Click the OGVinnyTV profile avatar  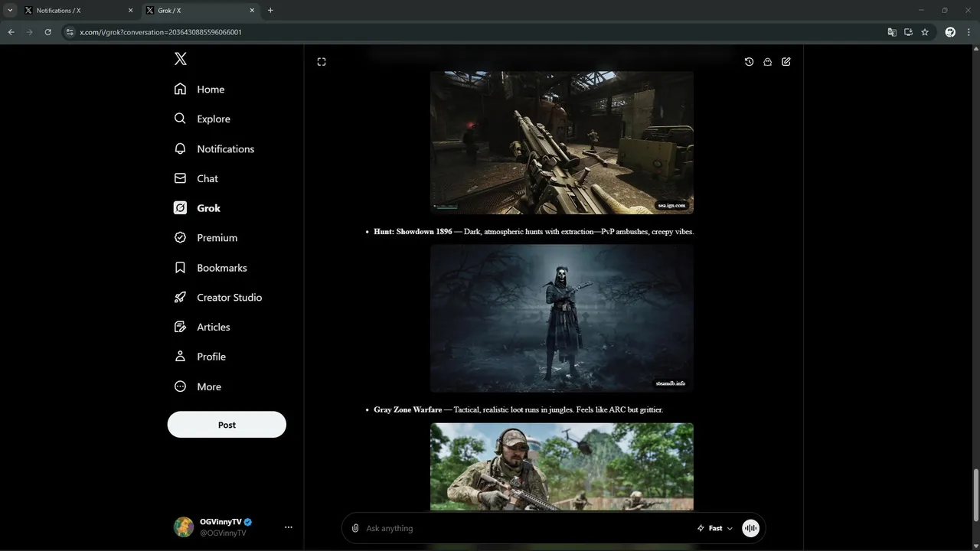(184, 527)
